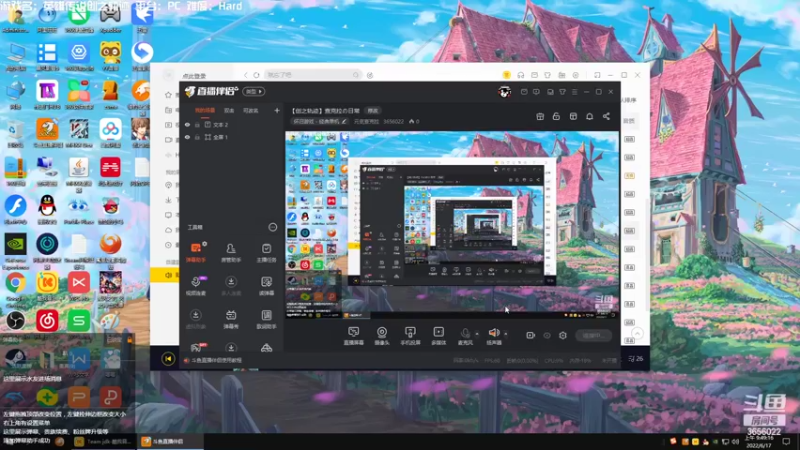This screenshot has height=450, width=800.
Task: Switch to the first orange scenes tab
Action: pyautogui.click(x=205, y=110)
